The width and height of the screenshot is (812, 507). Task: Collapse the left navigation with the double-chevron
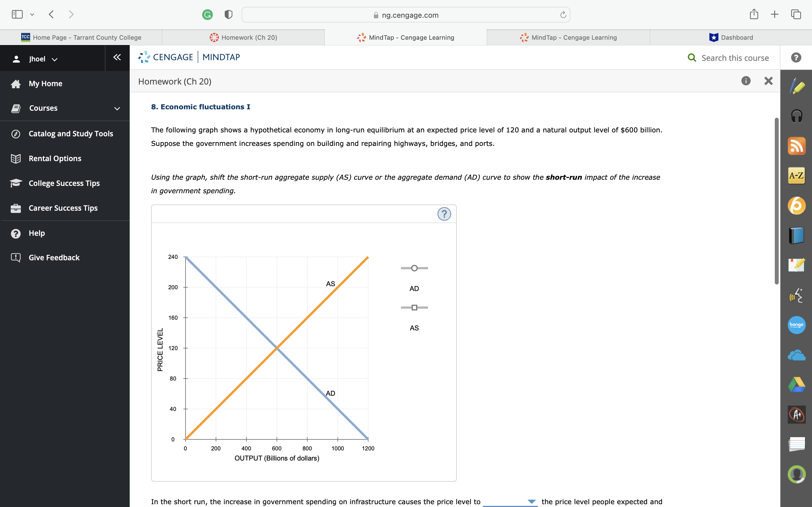click(116, 57)
